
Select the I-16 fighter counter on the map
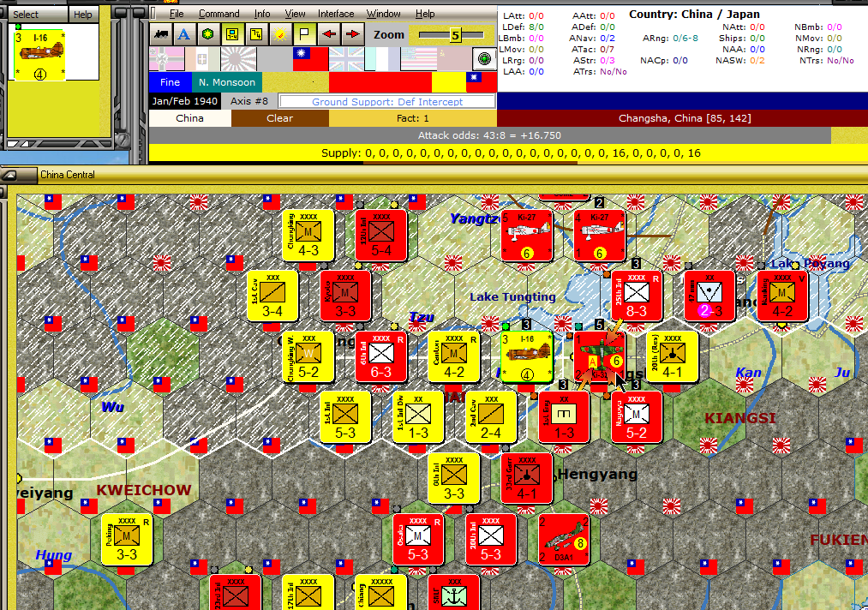click(x=526, y=357)
